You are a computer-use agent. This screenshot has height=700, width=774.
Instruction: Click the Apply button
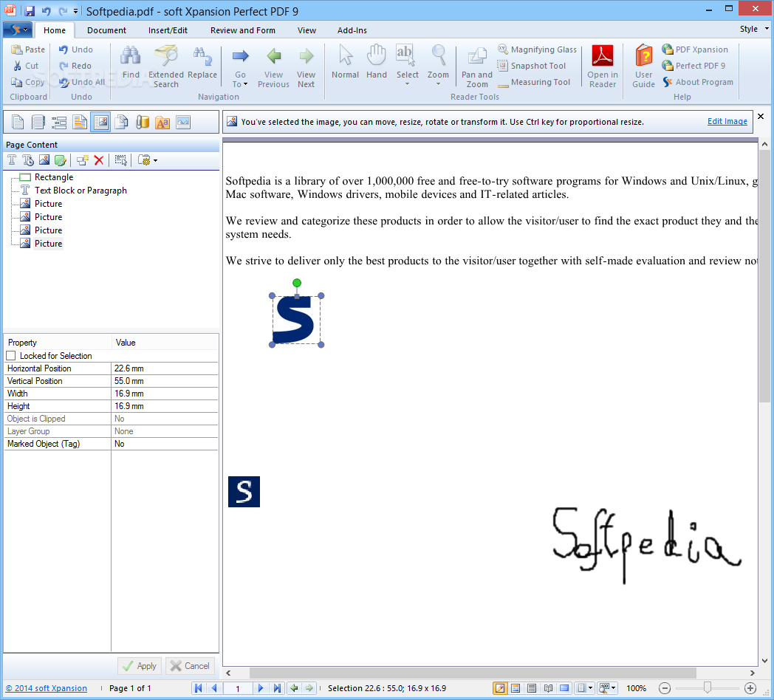pyautogui.click(x=140, y=666)
